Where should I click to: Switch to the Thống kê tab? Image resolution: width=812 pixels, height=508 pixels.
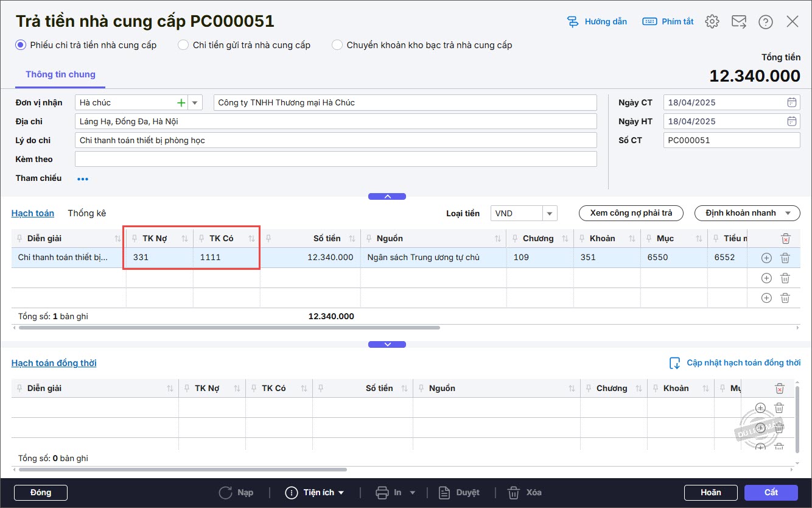tap(87, 213)
